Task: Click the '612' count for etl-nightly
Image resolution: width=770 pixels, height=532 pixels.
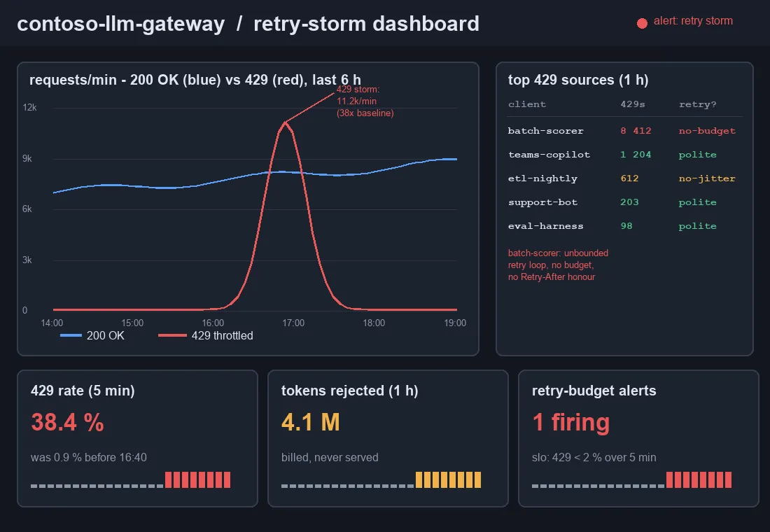Action: [x=629, y=178]
